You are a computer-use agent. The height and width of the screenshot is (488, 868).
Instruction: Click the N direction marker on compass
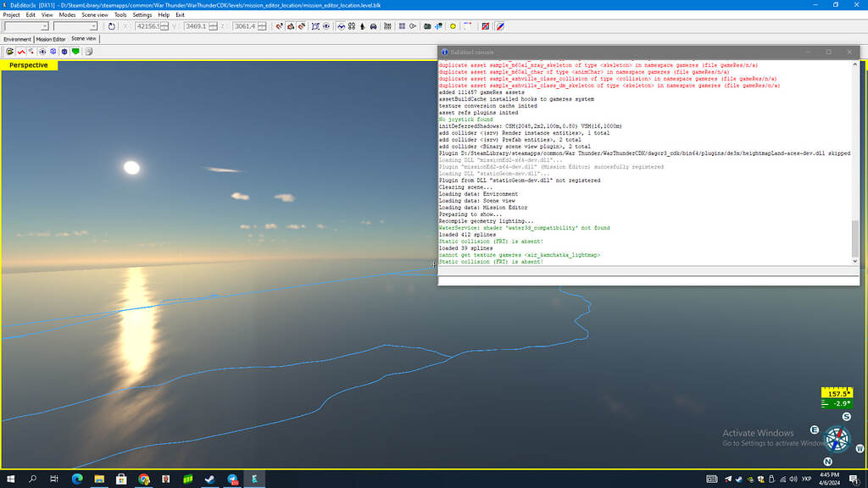(x=827, y=462)
